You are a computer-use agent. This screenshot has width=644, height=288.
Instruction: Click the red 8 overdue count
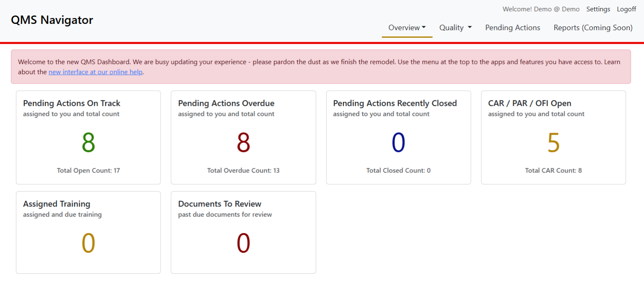[243, 142]
